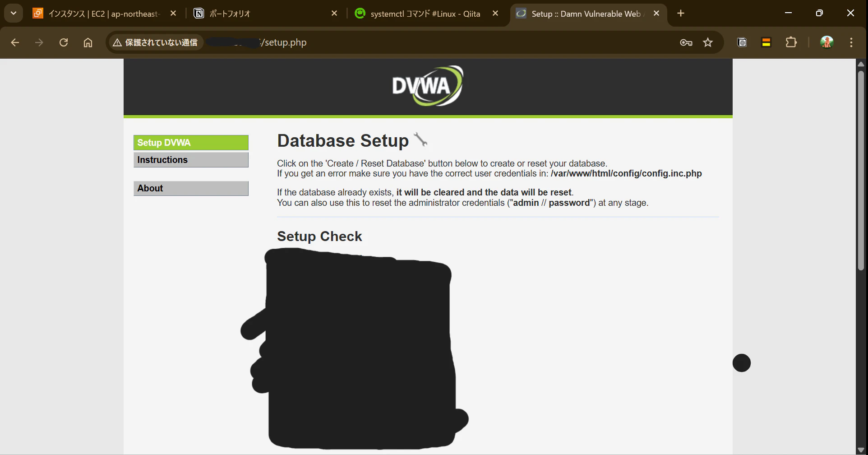Open the orange striped extension icon
Viewport: 868px width, 455px height.
766,42
